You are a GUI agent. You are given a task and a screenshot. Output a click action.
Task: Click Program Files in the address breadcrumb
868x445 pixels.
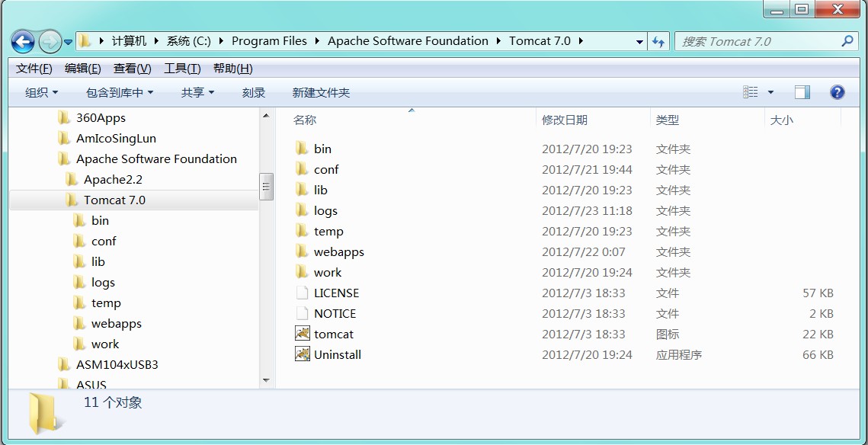click(x=269, y=41)
